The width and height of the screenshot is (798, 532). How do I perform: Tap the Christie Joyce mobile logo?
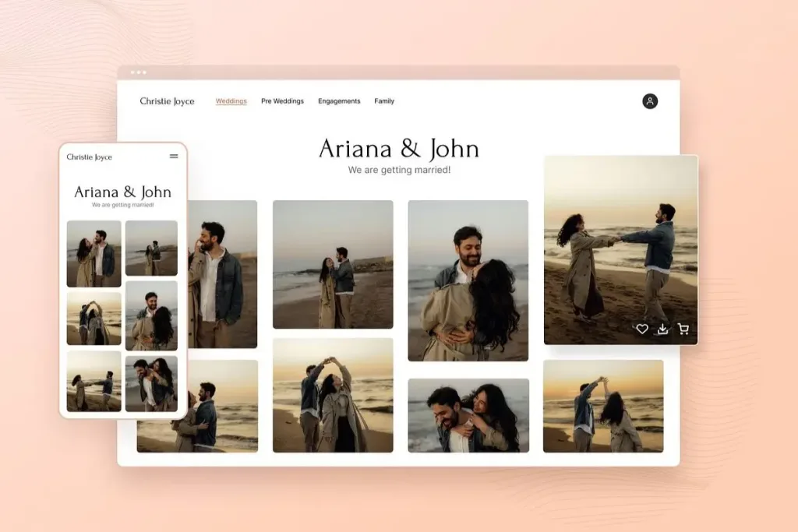90,157
